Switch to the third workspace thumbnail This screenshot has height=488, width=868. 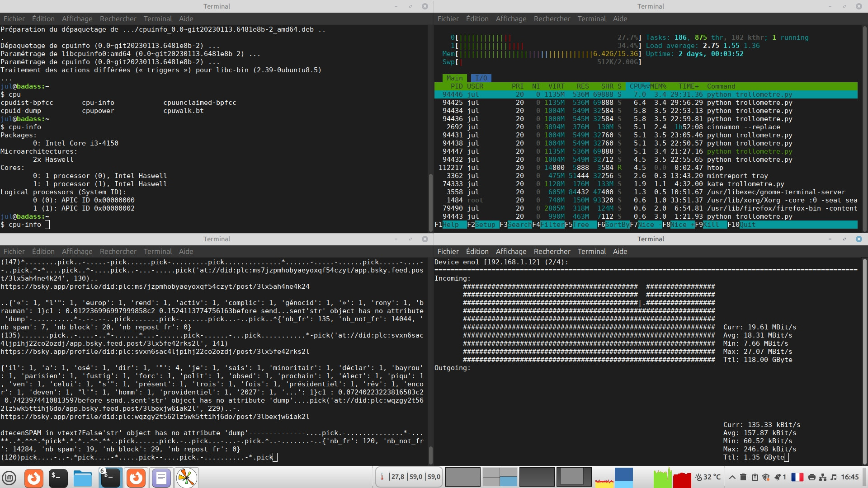point(537,477)
